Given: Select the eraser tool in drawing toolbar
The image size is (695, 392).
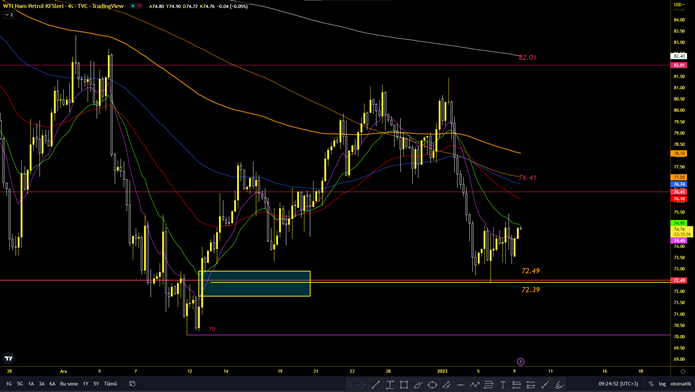Looking at the screenshot, I should coord(559,384).
